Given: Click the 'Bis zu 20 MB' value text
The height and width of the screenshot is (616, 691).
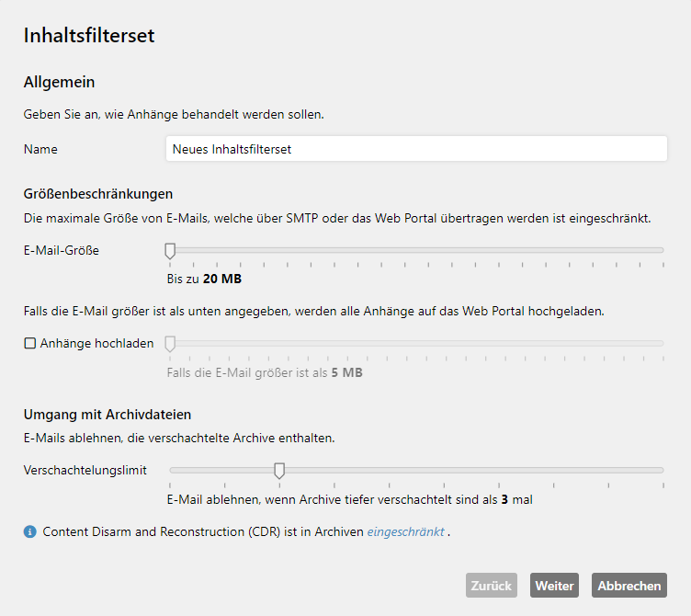Looking at the screenshot, I should pyautogui.click(x=205, y=279).
